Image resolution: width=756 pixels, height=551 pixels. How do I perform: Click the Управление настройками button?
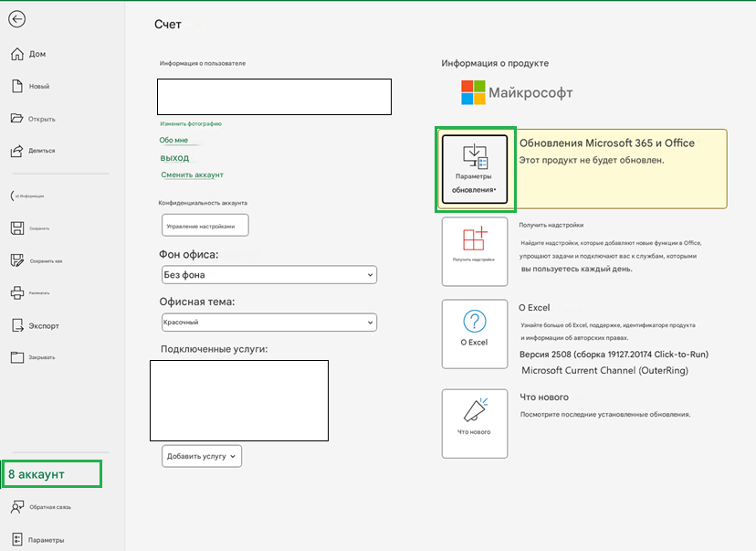[x=205, y=226]
